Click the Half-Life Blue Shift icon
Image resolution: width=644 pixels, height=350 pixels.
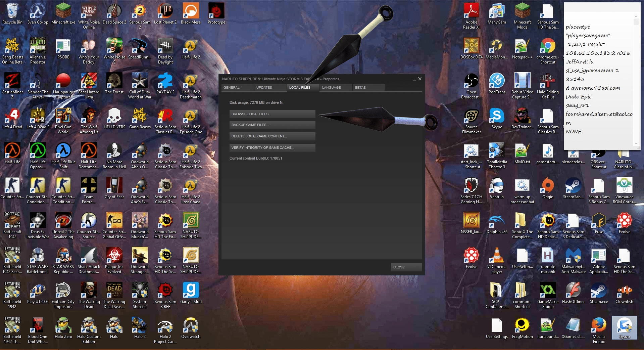pos(63,156)
